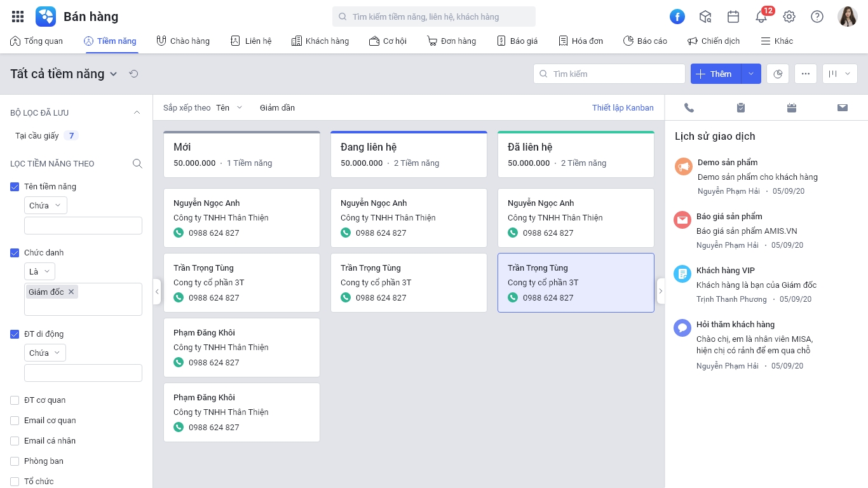868x488 pixels.
Task: Switch to the Cơ hội tab
Action: pyautogui.click(x=388, y=41)
